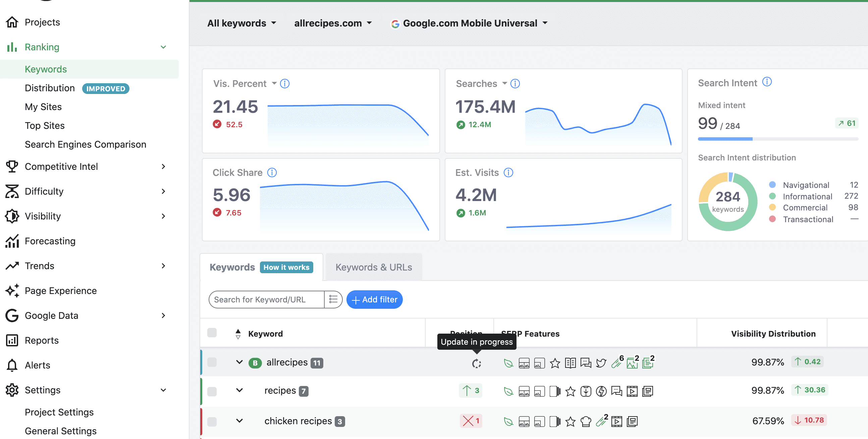The width and height of the screenshot is (868, 439).
Task: Select the chicken recipes row checkbox
Action: [212, 422]
